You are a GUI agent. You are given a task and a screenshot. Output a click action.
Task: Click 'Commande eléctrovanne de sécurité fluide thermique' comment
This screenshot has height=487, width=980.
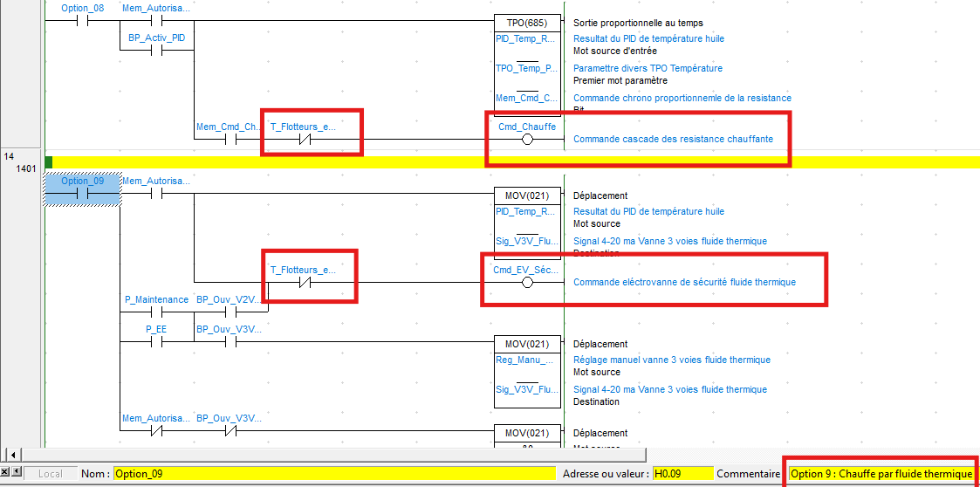[684, 283]
